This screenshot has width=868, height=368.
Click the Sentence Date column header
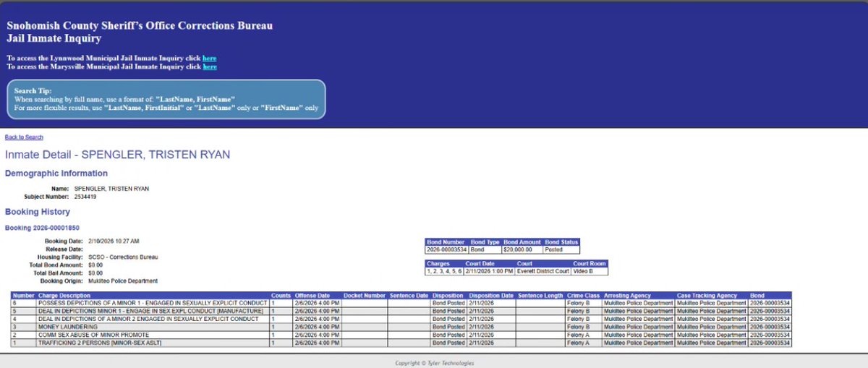tap(409, 296)
